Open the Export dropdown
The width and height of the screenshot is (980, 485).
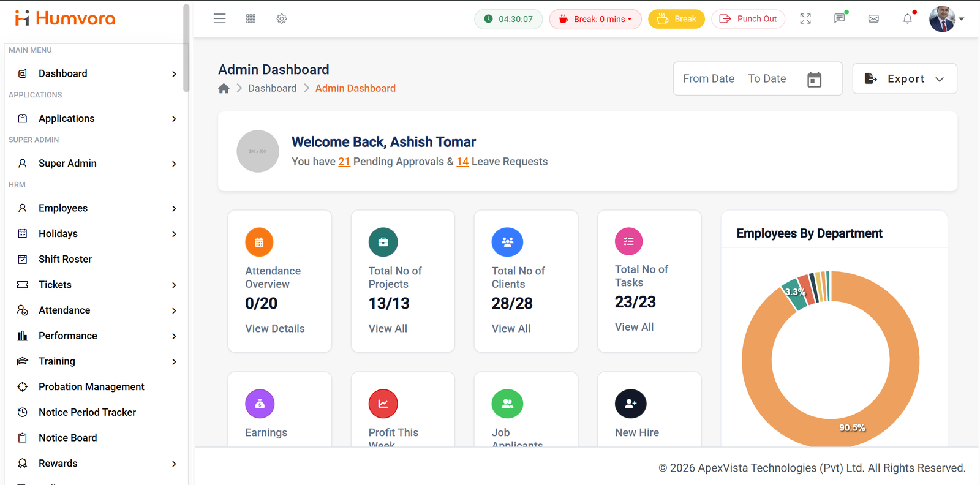tap(905, 78)
